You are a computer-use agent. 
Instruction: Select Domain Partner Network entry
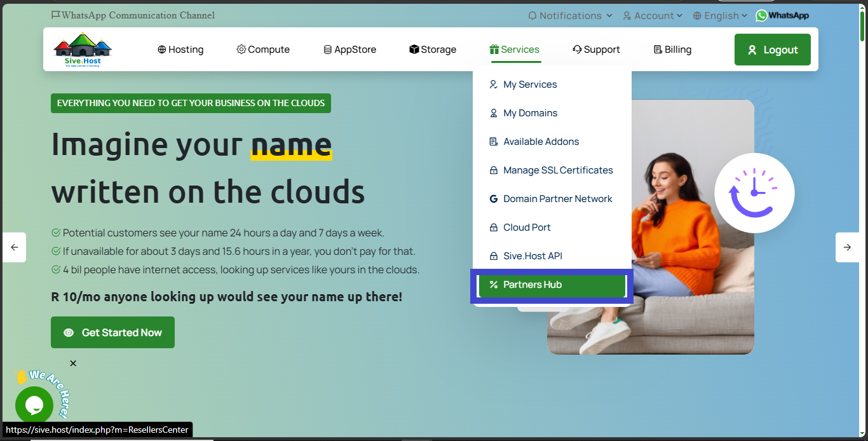click(x=552, y=199)
